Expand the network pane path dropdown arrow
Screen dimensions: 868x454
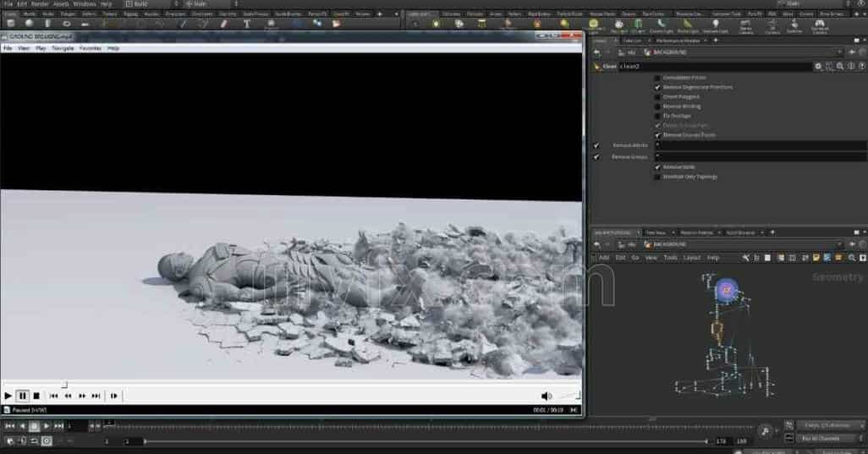pos(840,244)
